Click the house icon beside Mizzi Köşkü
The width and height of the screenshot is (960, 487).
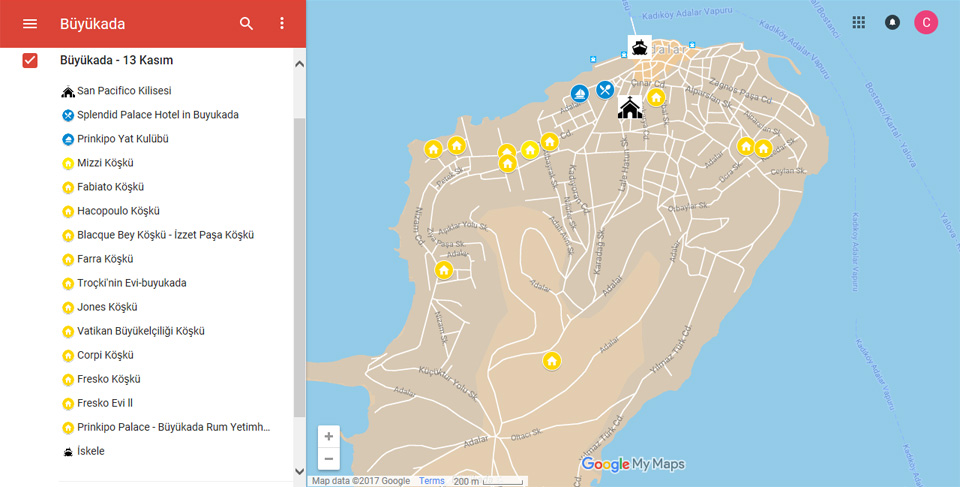68,164
